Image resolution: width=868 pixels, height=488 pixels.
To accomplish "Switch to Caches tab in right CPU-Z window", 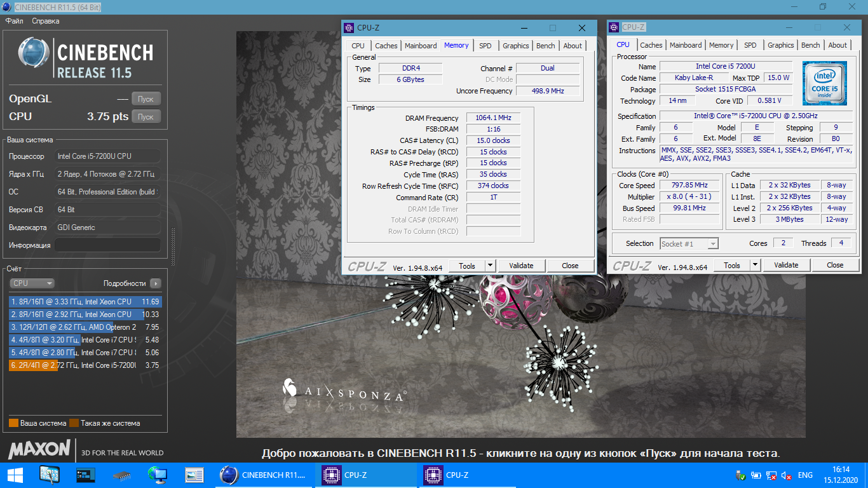I will pyautogui.click(x=651, y=45).
